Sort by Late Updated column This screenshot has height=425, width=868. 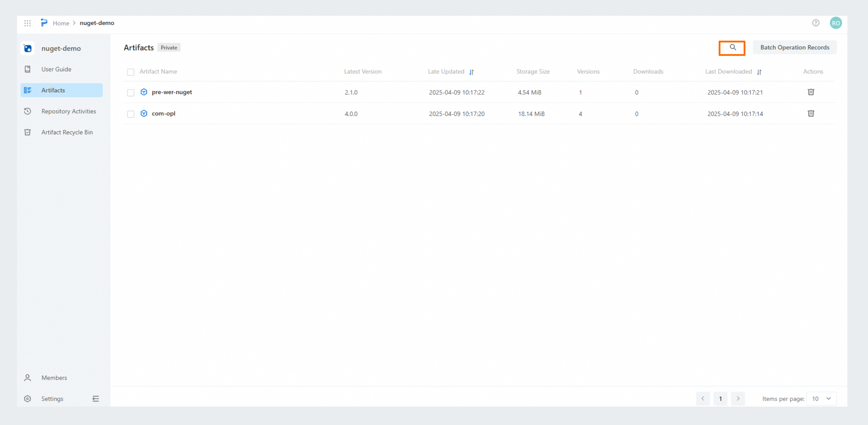[x=471, y=72]
